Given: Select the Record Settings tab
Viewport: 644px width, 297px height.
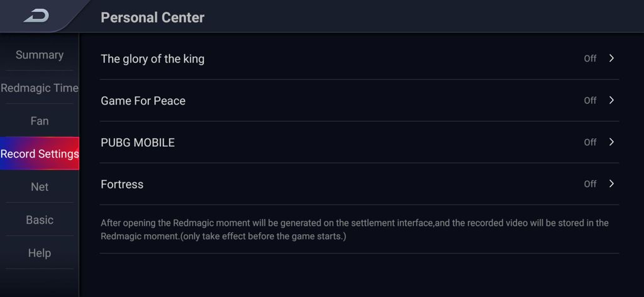Looking at the screenshot, I should coord(40,153).
